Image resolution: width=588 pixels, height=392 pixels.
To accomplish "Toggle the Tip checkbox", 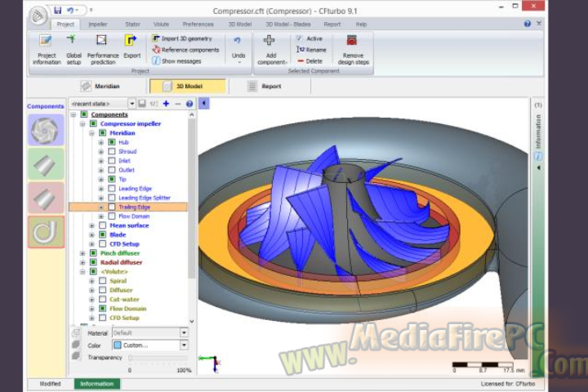I will (112, 180).
